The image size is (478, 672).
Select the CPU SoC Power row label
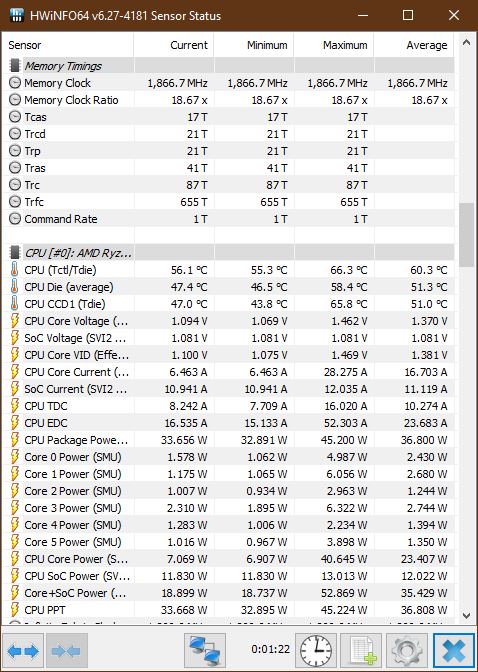click(77, 576)
